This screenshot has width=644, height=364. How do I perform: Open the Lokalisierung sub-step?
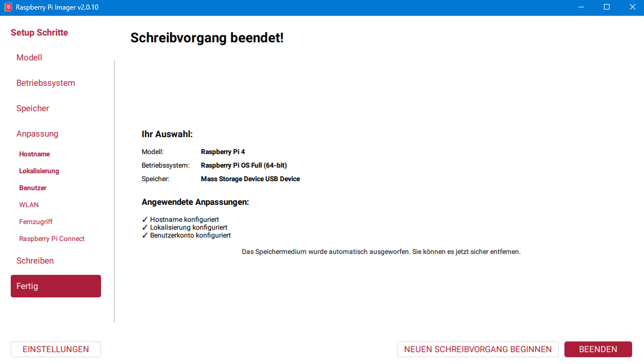(39, 171)
